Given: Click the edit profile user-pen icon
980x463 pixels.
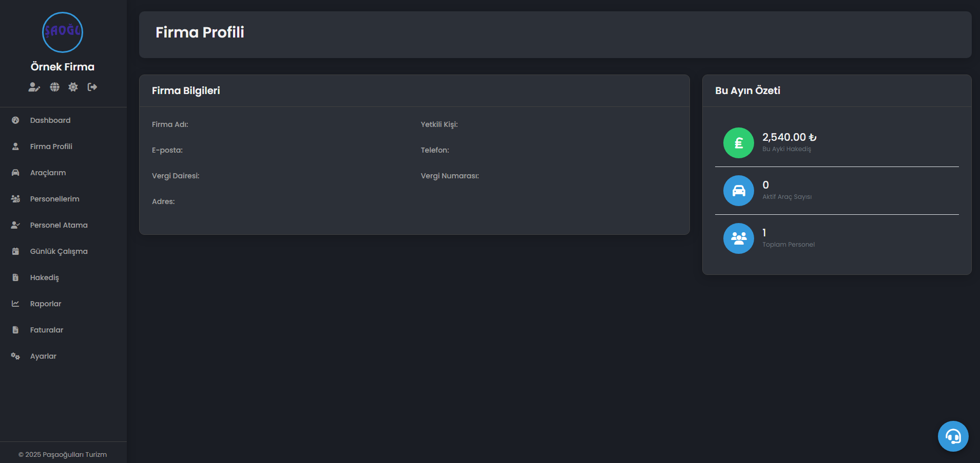Looking at the screenshot, I should pos(34,87).
